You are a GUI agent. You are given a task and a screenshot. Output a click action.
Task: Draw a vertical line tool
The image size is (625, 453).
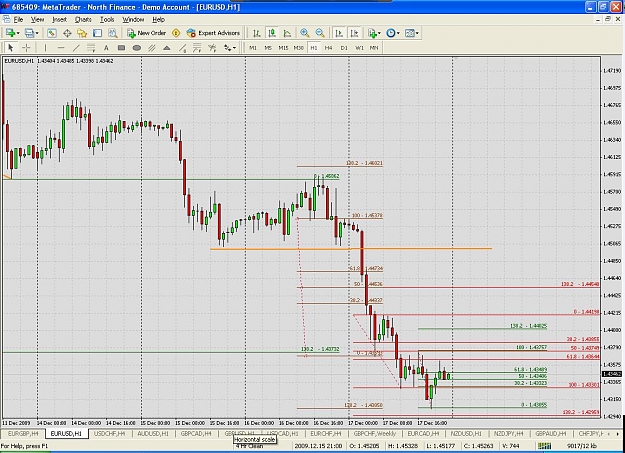click(x=45, y=48)
